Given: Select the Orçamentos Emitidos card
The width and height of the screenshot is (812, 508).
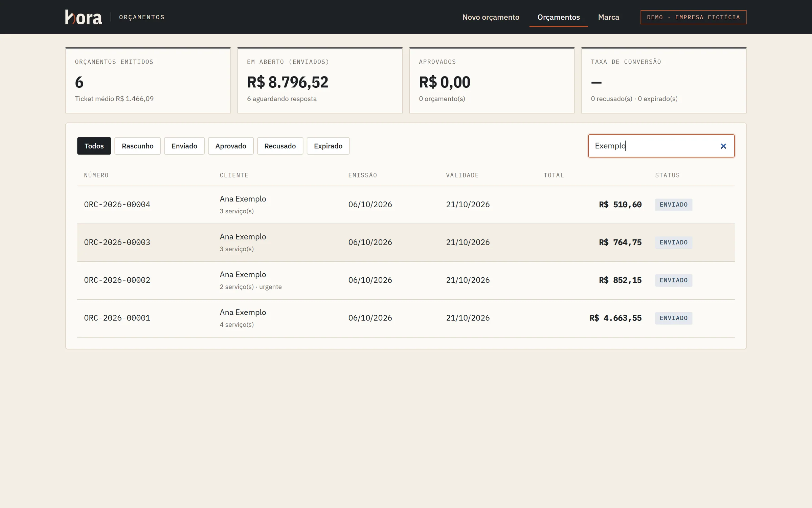Looking at the screenshot, I should [x=148, y=80].
